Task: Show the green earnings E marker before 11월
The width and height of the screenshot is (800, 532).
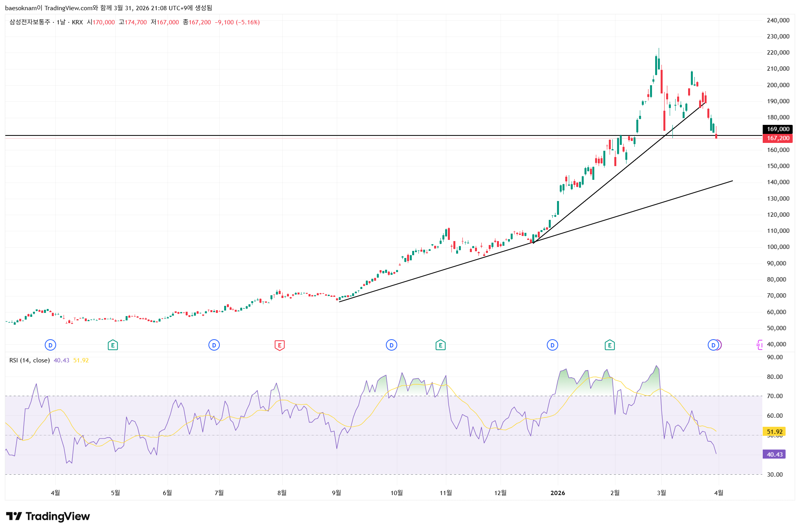Action: 440,345
